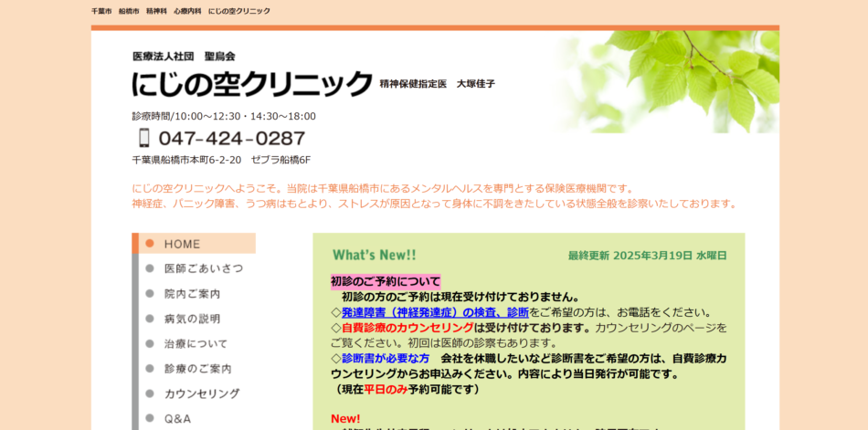Open the 院内ご案内 menu item
868x430 pixels.
192,294
